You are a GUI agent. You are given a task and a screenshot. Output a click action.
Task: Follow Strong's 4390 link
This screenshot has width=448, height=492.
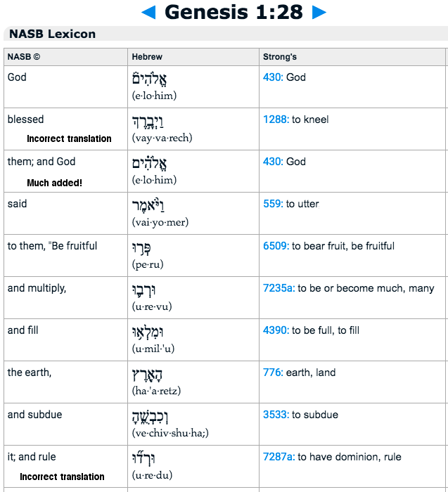(x=275, y=330)
